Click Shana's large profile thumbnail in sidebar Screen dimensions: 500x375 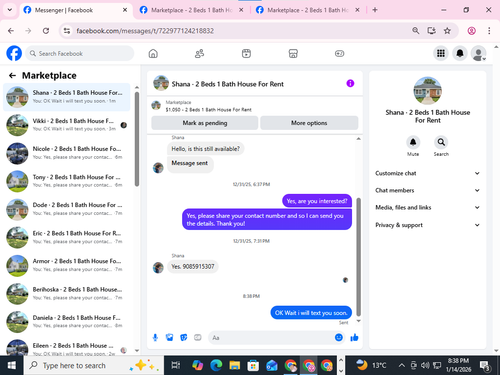(428, 91)
